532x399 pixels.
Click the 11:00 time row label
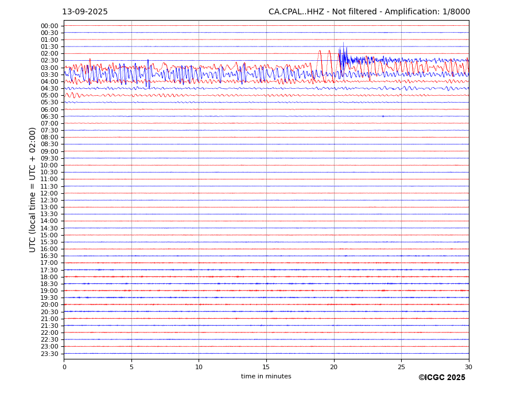pyautogui.click(x=49, y=179)
